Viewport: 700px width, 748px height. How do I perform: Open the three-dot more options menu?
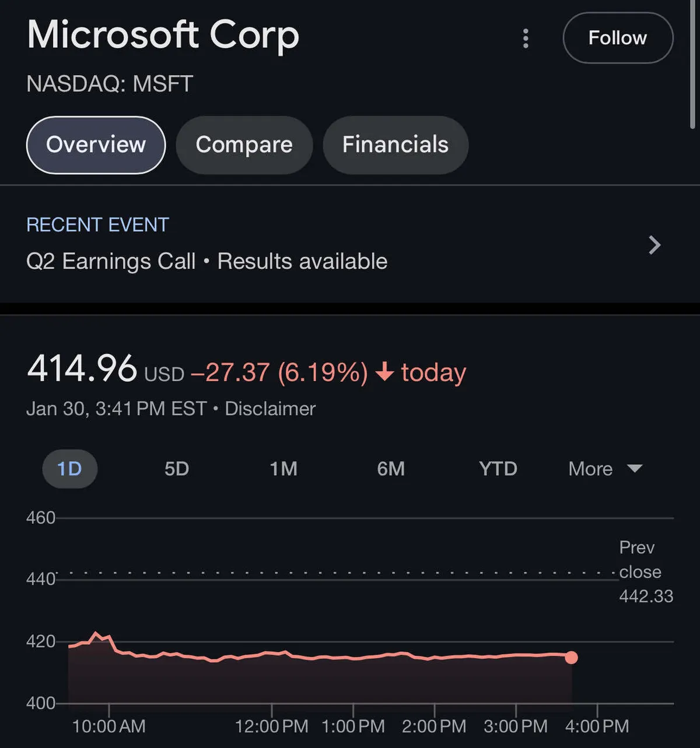(x=526, y=38)
